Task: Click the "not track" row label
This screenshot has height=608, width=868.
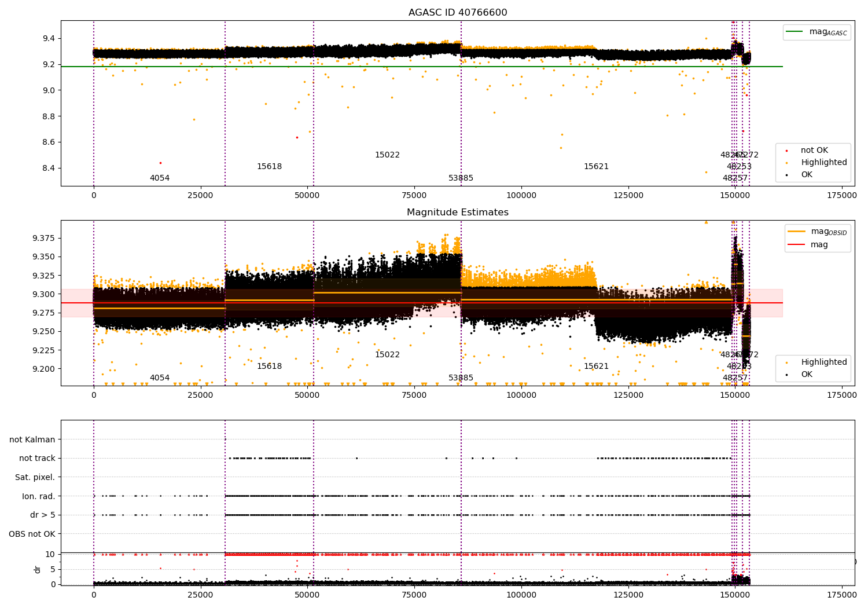Action: tap(37, 459)
